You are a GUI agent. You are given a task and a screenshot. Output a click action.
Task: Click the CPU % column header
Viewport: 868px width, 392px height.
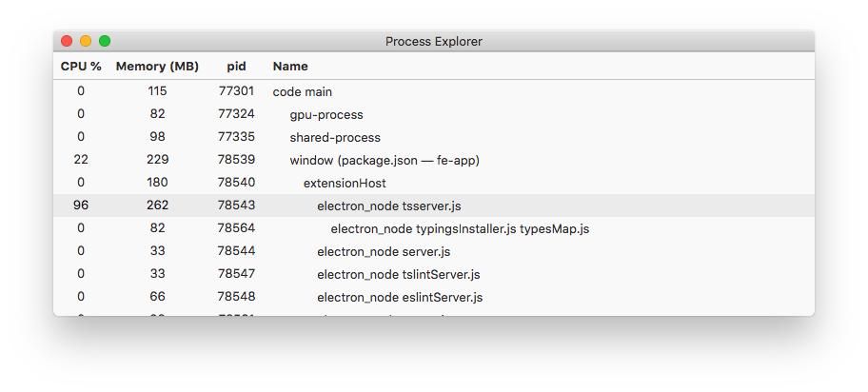81,67
